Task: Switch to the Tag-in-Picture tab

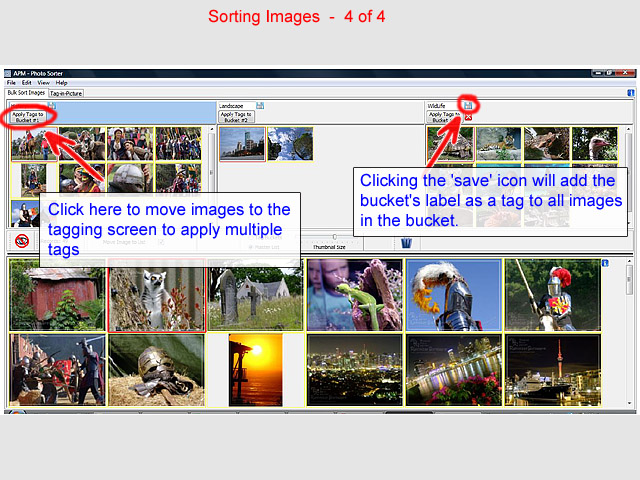Action: [x=66, y=93]
